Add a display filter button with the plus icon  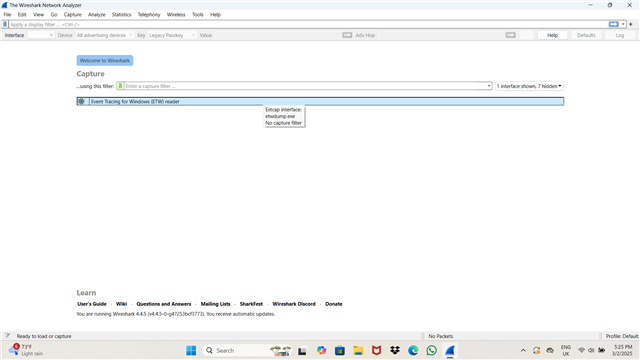pyautogui.click(x=631, y=24)
